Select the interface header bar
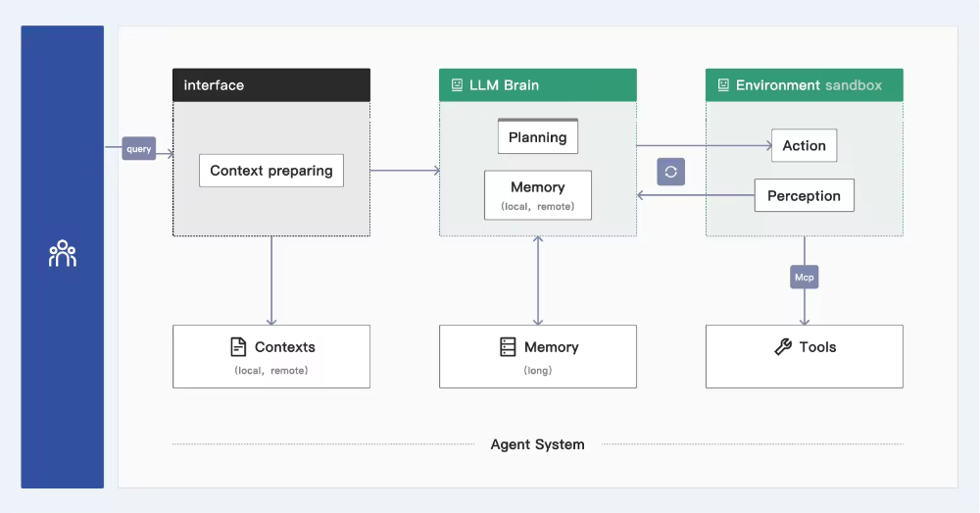The width and height of the screenshot is (980, 513). [x=271, y=85]
